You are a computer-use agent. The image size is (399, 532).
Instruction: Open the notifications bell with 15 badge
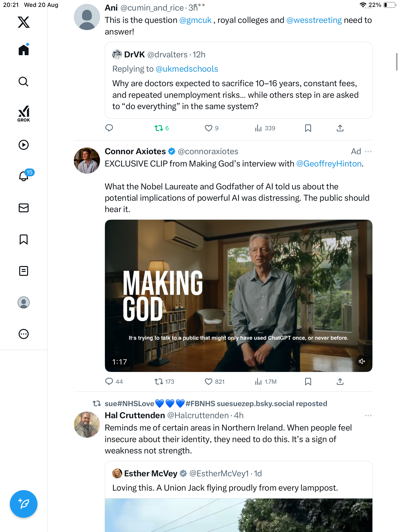24,176
